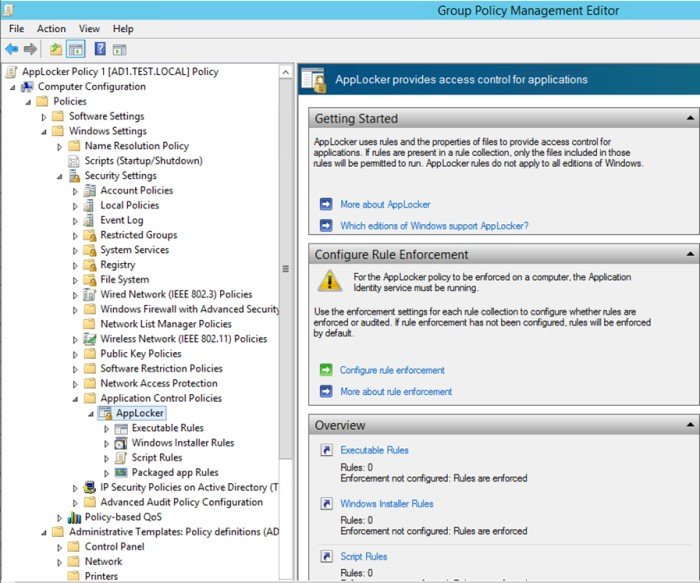700x583 pixels.
Task: Open the View menu
Action: click(89, 29)
